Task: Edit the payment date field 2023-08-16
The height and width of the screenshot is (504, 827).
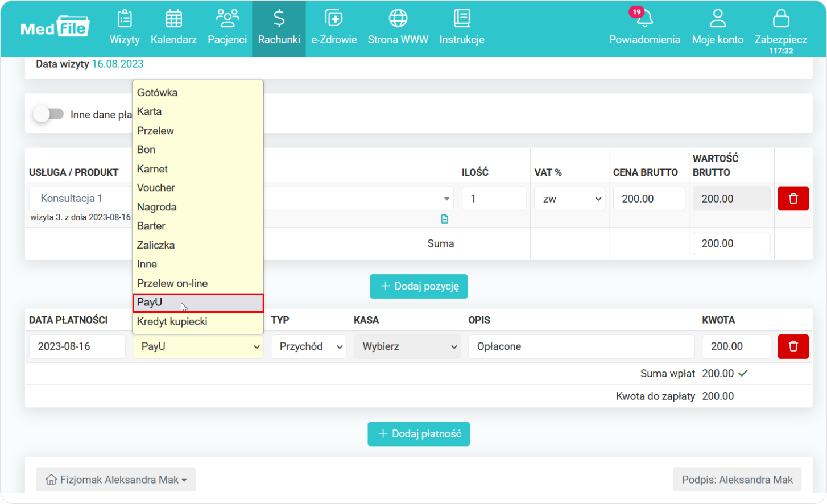Action: (x=77, y=346)
